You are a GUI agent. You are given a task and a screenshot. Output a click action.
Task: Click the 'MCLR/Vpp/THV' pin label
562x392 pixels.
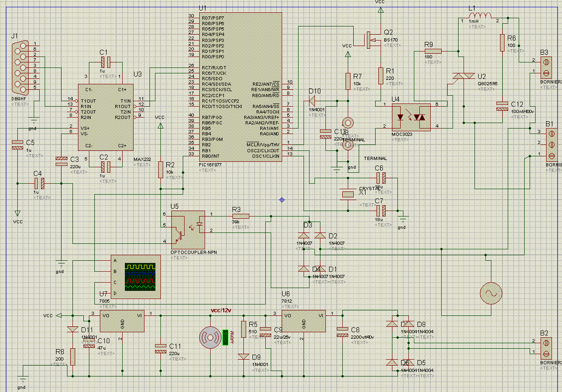click(x=263, y=145)
